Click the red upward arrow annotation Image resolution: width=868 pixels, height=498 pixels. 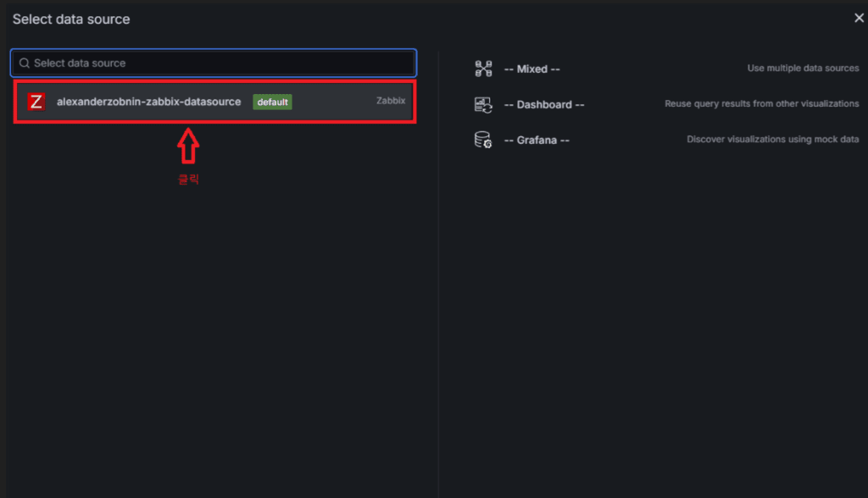(187, 147)
